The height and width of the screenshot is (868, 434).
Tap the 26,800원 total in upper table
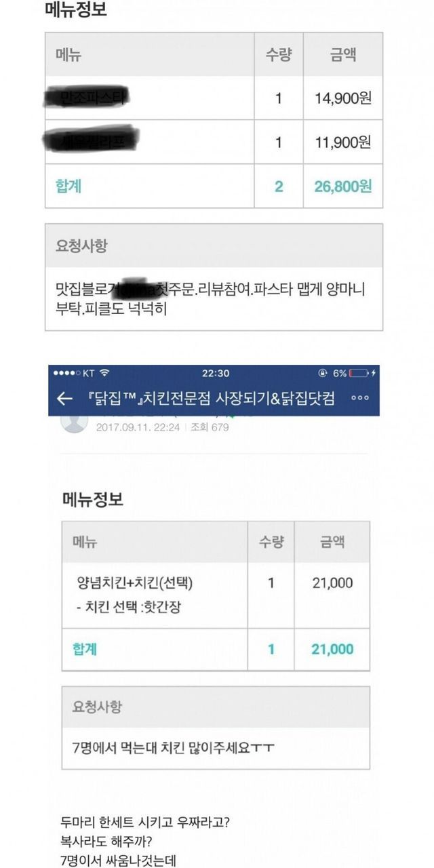[x=342, y=186]
